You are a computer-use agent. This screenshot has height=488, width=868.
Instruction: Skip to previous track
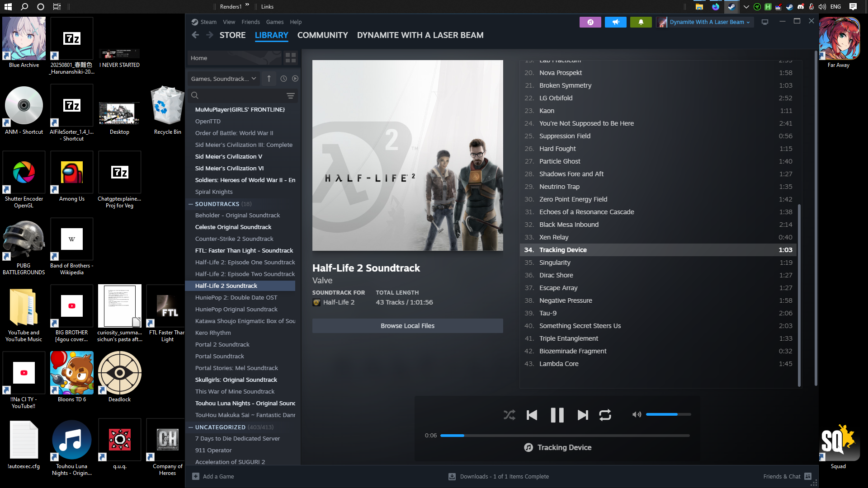pyautogui.click(x=532, y=415)
